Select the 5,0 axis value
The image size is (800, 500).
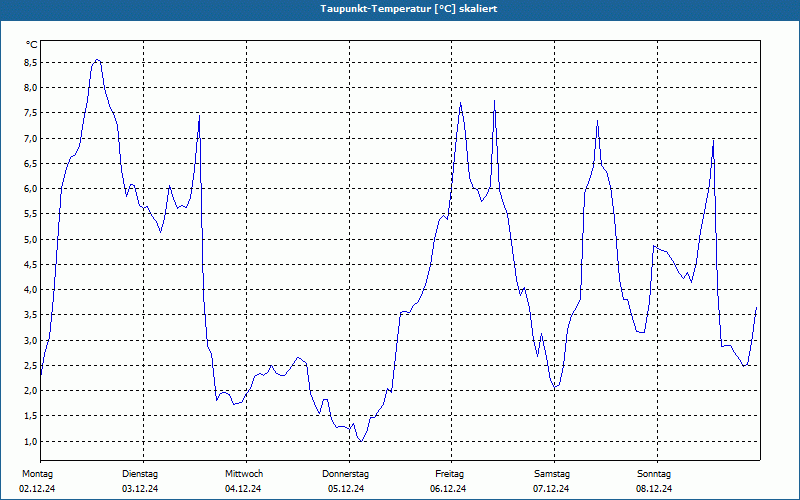click(x=32, y=240)
